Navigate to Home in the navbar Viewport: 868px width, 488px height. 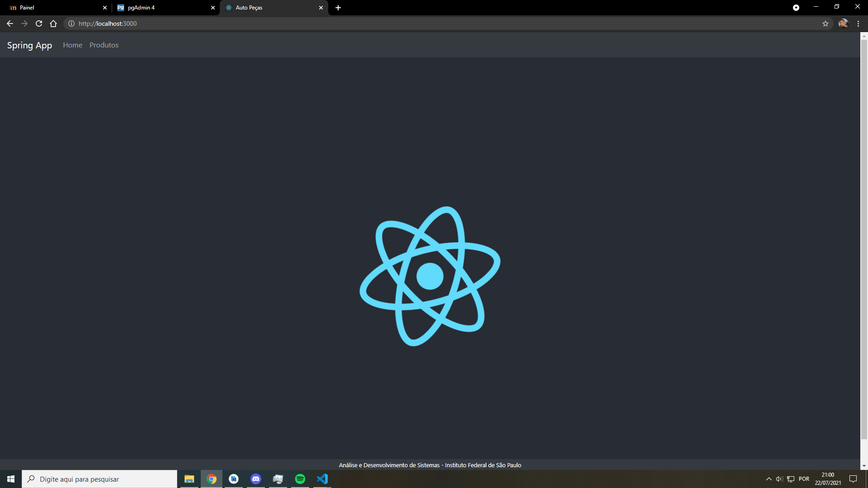pyautogui.click(x=72, y=45)
